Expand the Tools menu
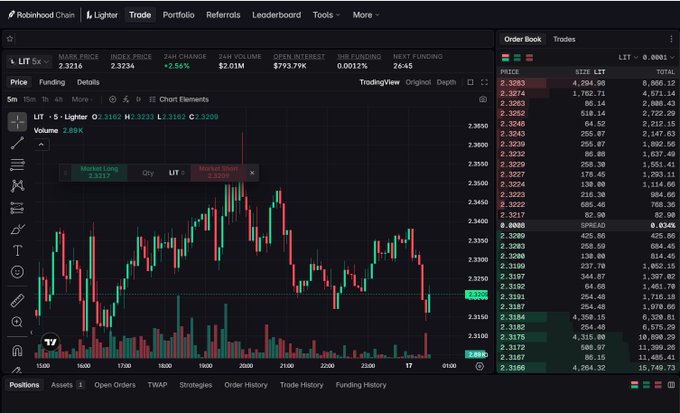Image resolution: width=680 pixels, height=413 pixels. 327,15
